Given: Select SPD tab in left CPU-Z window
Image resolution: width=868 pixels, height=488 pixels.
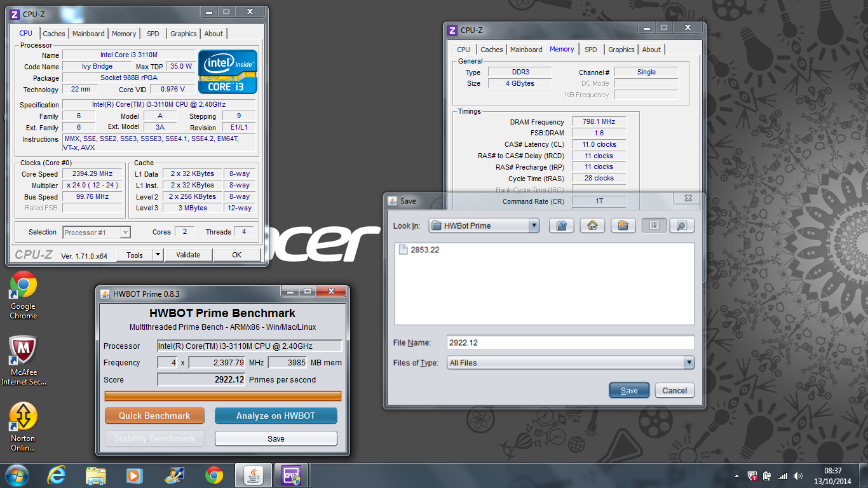Looking at the screenshot, I should tap(153, 34).
